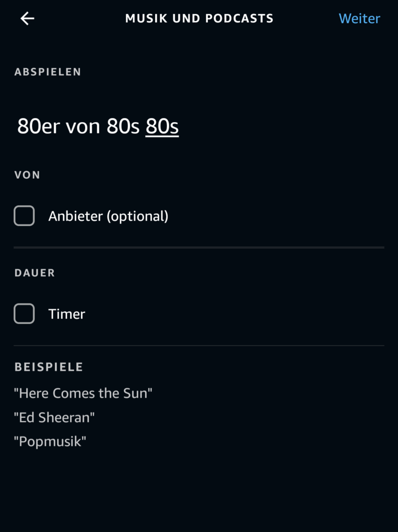Choose the "Ed Sheeran" example

[x=54, y=417]
